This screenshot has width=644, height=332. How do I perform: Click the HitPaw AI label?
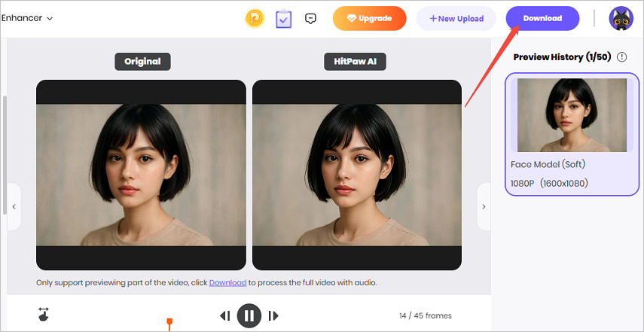click(355, 62)
